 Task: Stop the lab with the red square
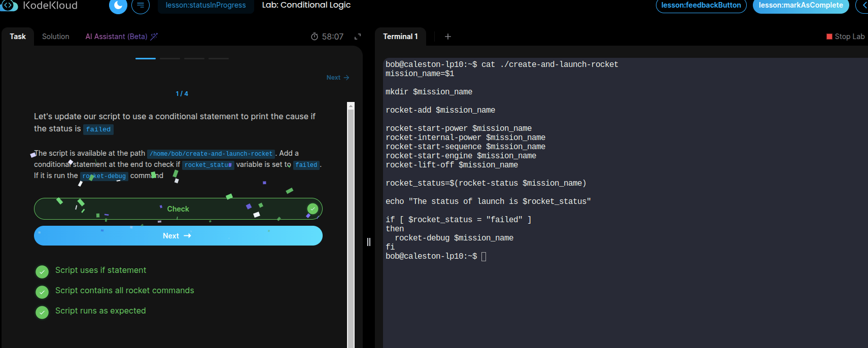coord(829,37)
